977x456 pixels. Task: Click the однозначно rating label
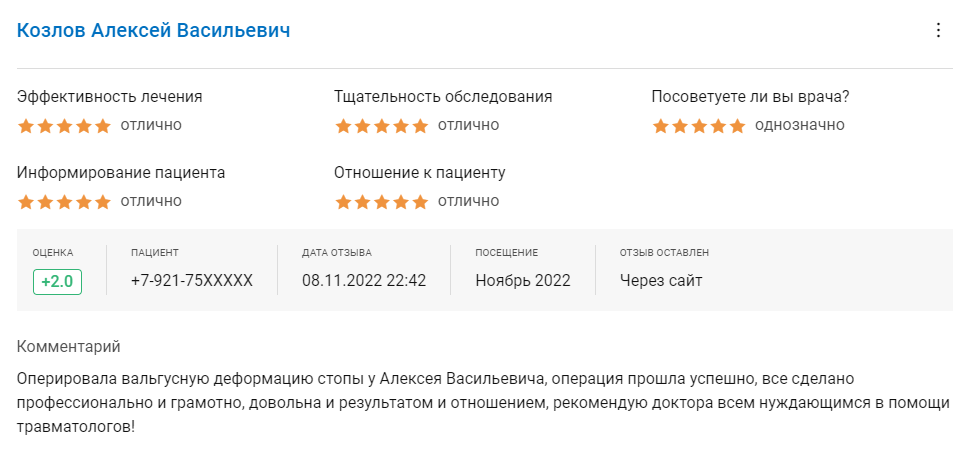click(x=799, y=125)
